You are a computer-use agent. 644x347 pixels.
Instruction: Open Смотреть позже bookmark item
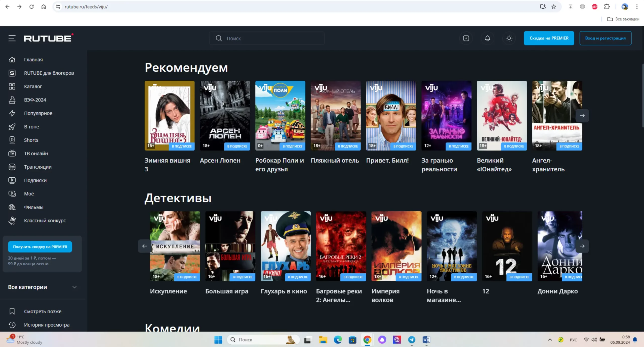43,311
